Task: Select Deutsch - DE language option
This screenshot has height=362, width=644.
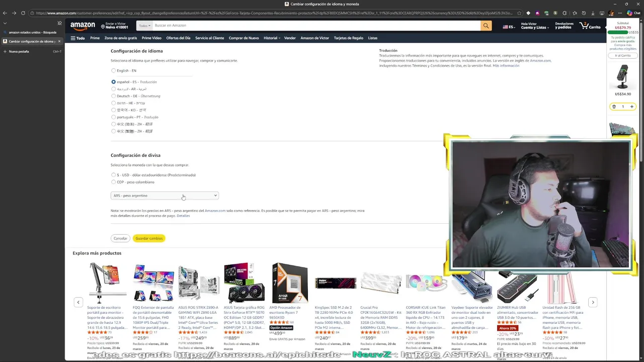Action: (x=114, y=96)
